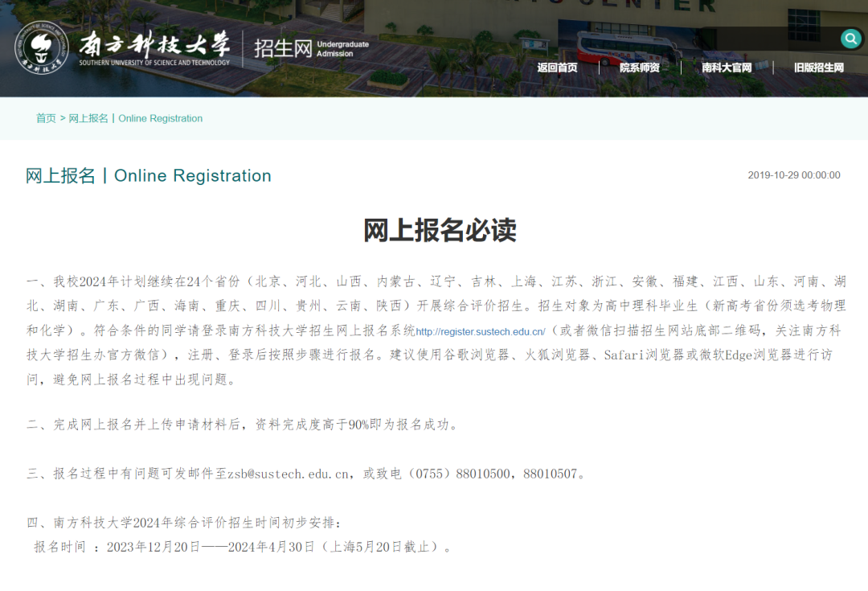
Task: Click the email zsb@sustech.edu.cn text
Action: 289,474
